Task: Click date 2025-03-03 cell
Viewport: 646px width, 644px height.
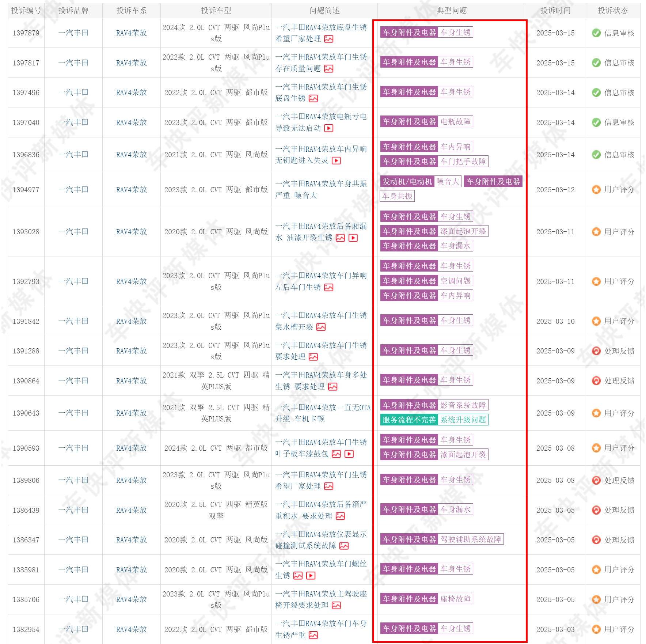Action: pyautogui.click(x=555, y=629)
